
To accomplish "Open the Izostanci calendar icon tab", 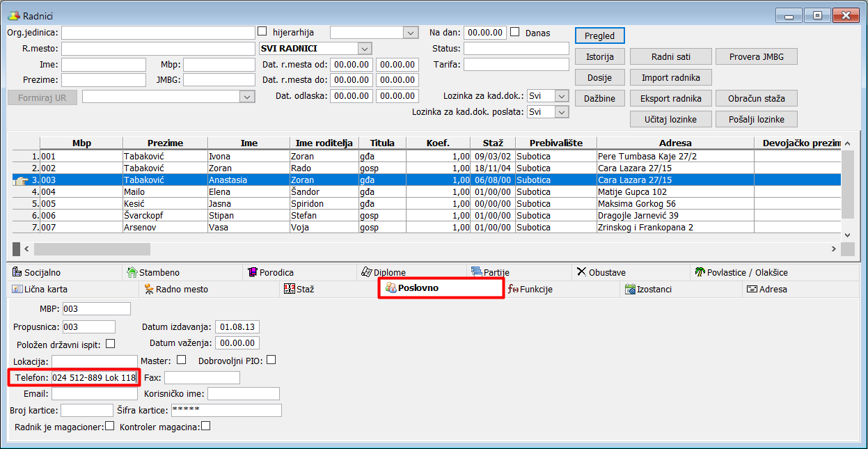I will pyautogui.click(x=630, y=289).
